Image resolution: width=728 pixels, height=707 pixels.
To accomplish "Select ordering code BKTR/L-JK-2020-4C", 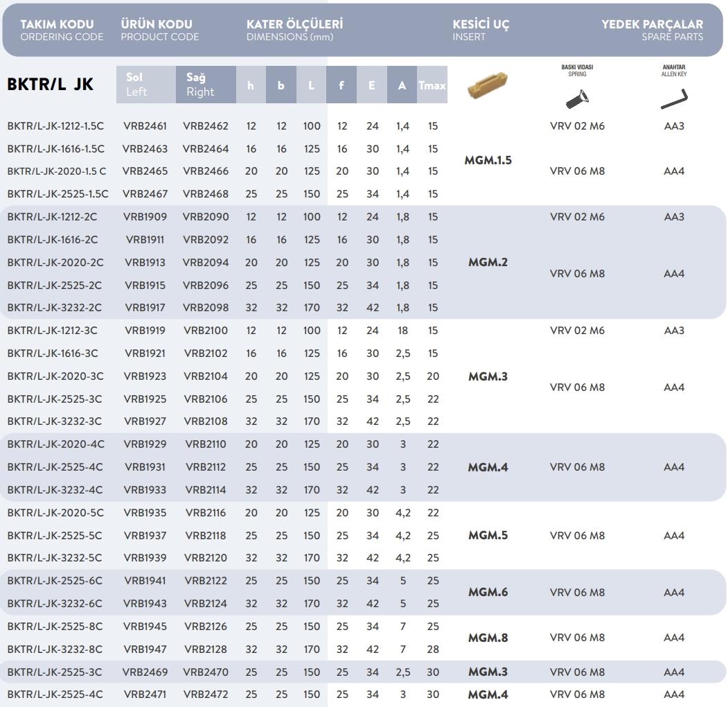I will 55,444.
